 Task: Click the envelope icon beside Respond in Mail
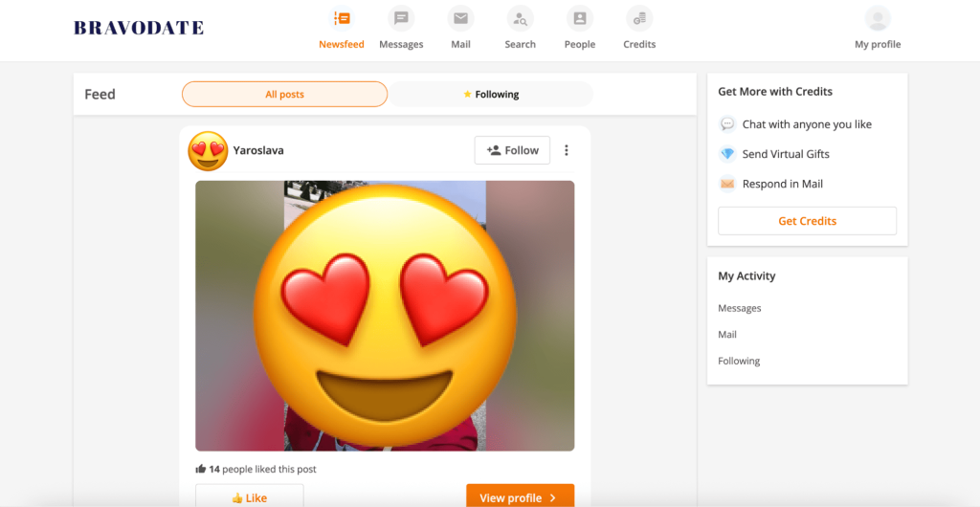[x=727, y=184]
